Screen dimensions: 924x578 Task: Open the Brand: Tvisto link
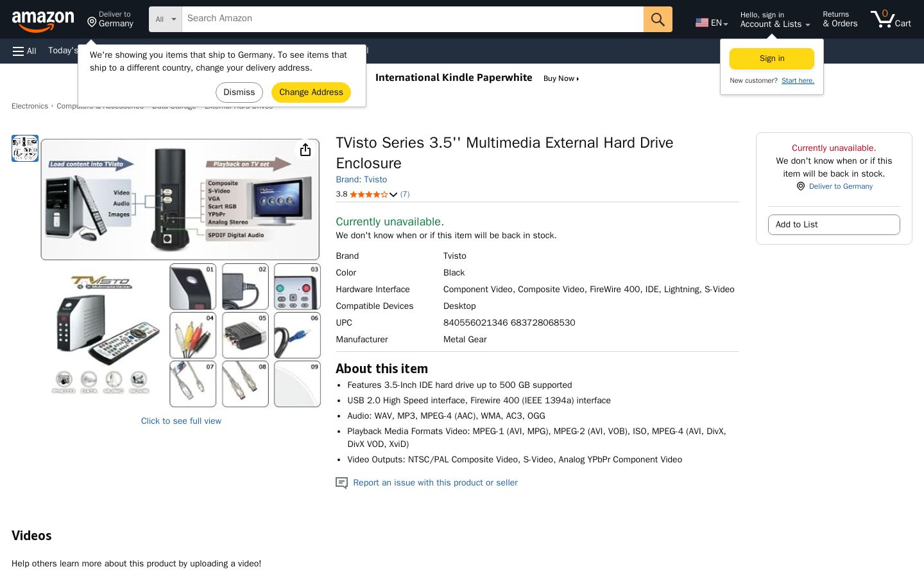pos(361,180)
